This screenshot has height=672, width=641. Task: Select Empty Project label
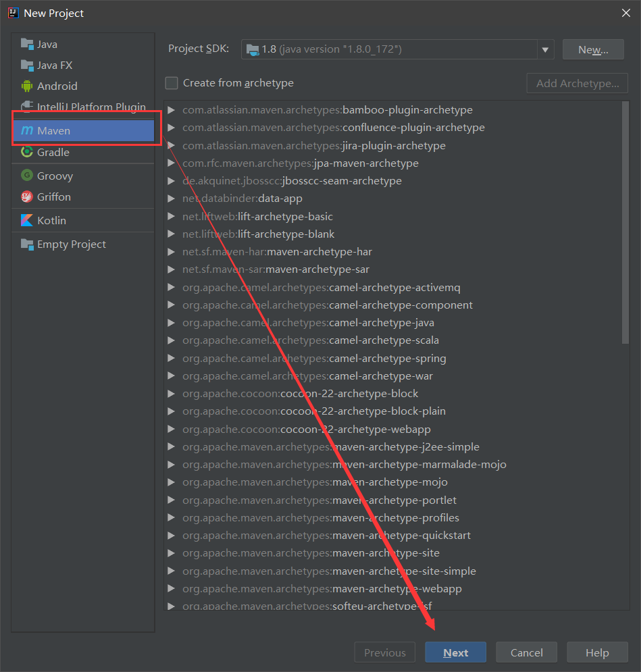[72, 244]
